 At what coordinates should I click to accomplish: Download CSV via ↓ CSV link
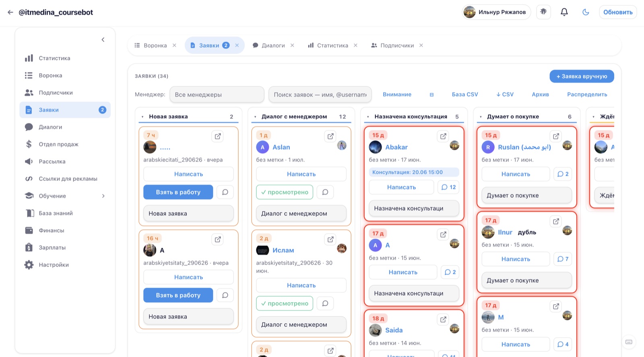point(505,94)
